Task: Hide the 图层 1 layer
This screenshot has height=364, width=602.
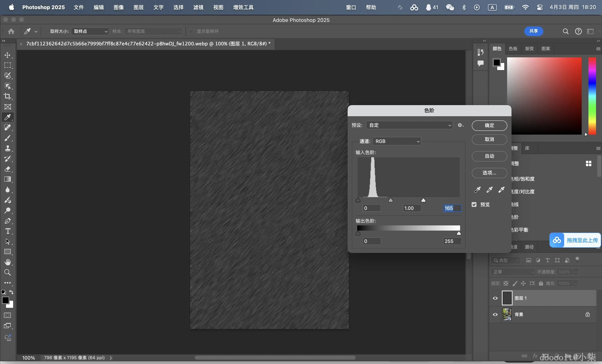Action: click(495, 298)
